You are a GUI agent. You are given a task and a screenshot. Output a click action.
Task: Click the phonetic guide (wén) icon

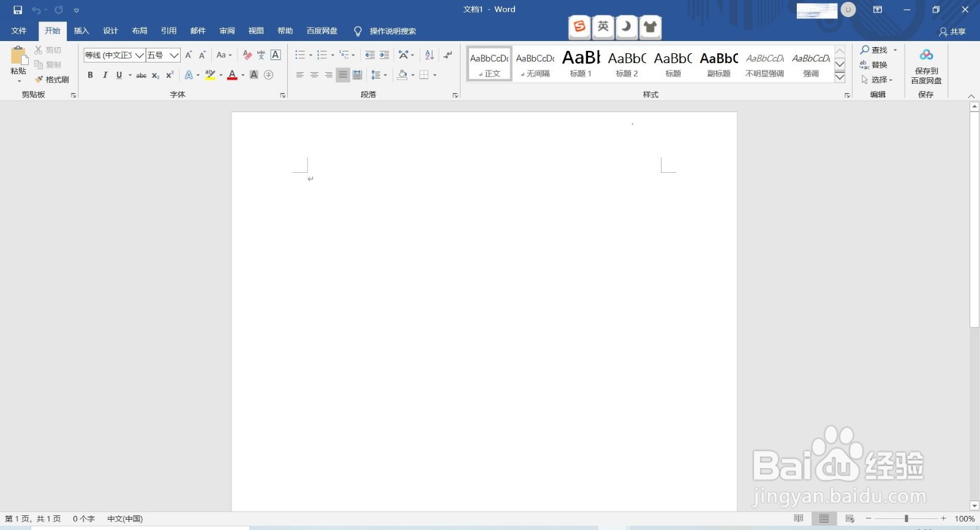click(261, 55)
